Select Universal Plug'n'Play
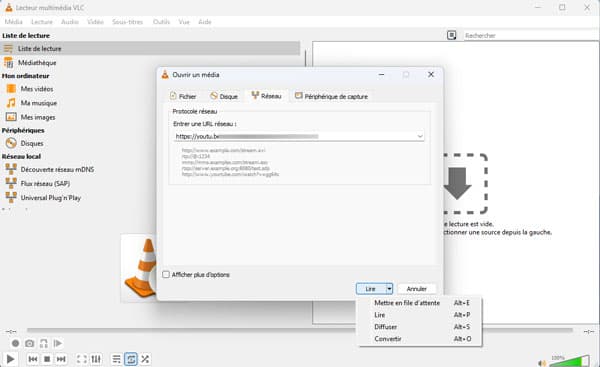Image resolution: width=600 pixels, height=367 pixels. pyautogui.click(x=51, y=197)
